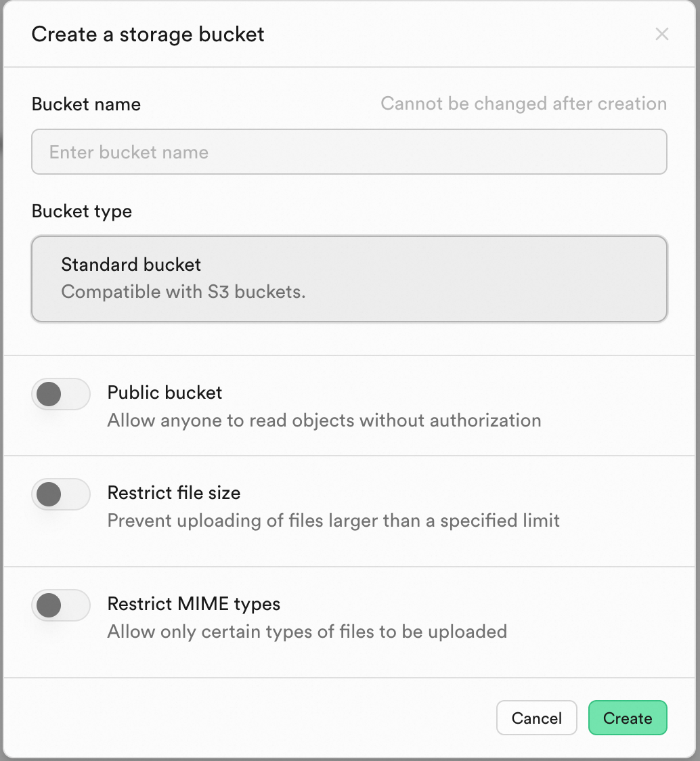Close the Create a storage bucket dialog
This screenshot has height=761, width=700.
pos(662,35)
